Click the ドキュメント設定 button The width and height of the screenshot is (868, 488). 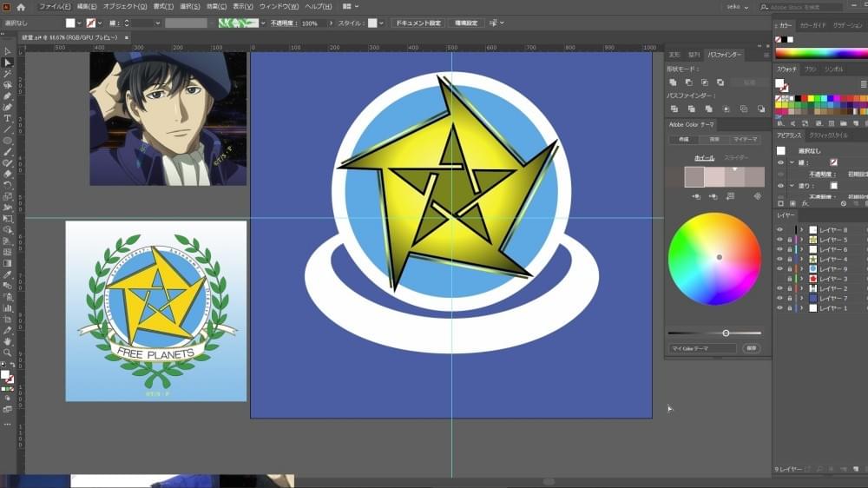[418, 23]
